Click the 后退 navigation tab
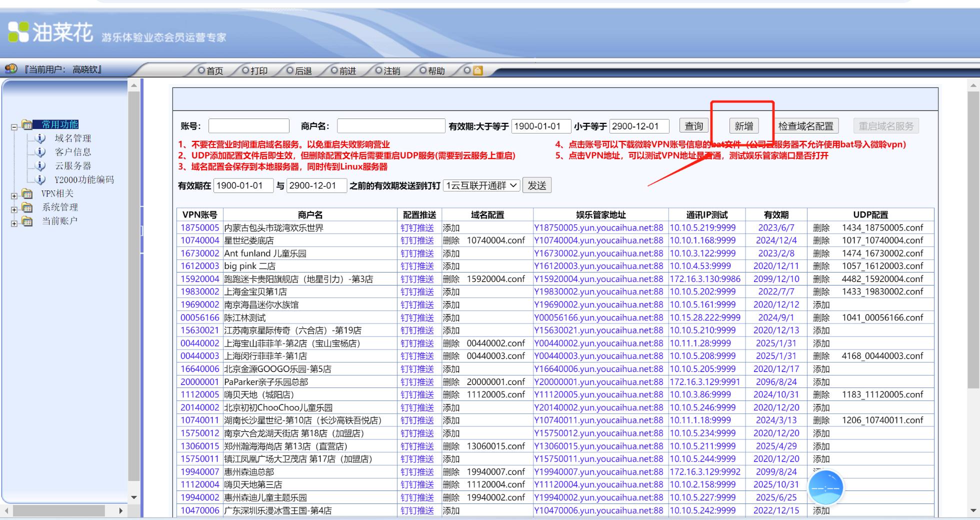This screenshot has width=980, height=520. tap(299, 71)
